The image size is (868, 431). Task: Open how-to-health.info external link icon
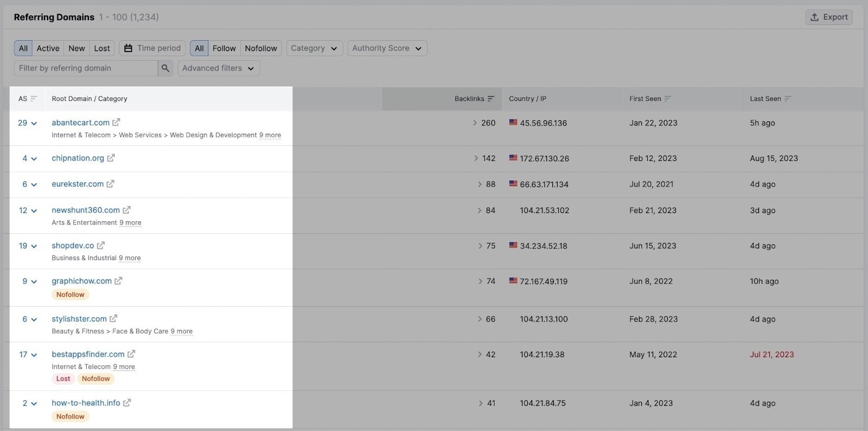pos(127,403)
